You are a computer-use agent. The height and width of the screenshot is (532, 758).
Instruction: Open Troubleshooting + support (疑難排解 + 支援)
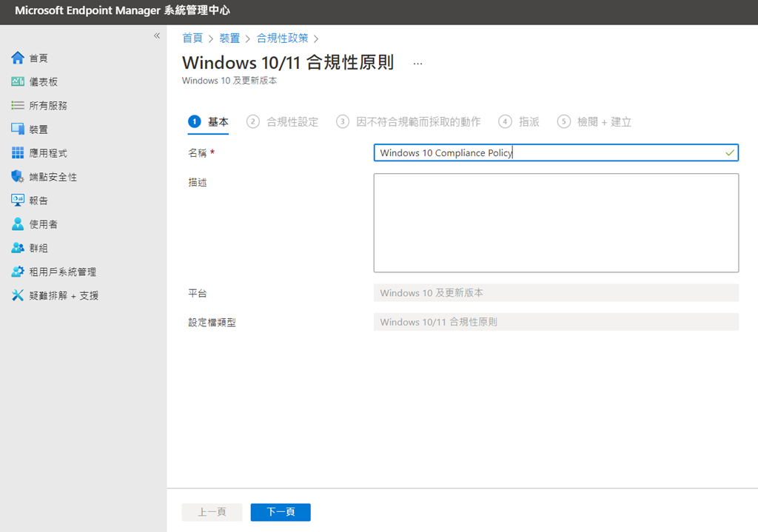point(18,295)
